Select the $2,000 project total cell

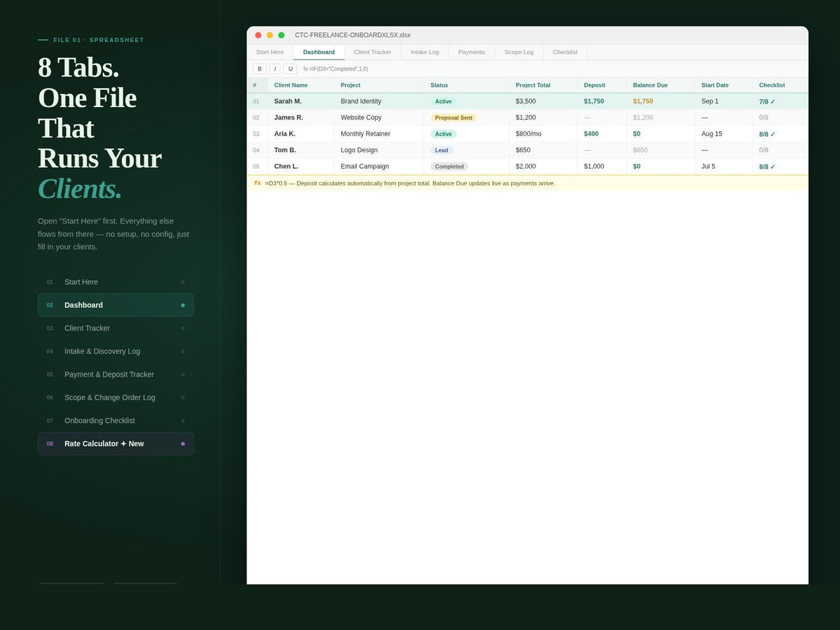[543, 167]
